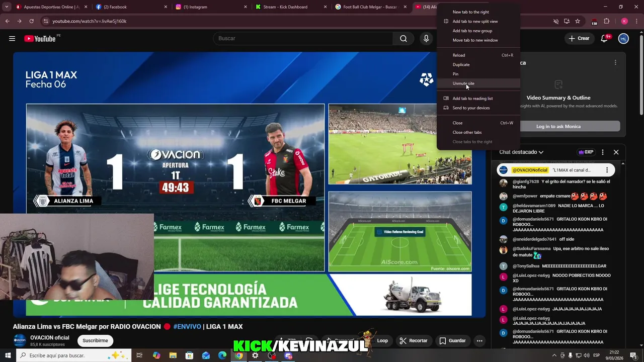Start voice search with microphone icon
The width and height of the screenshot is (644, 362).
pos(426,39)
